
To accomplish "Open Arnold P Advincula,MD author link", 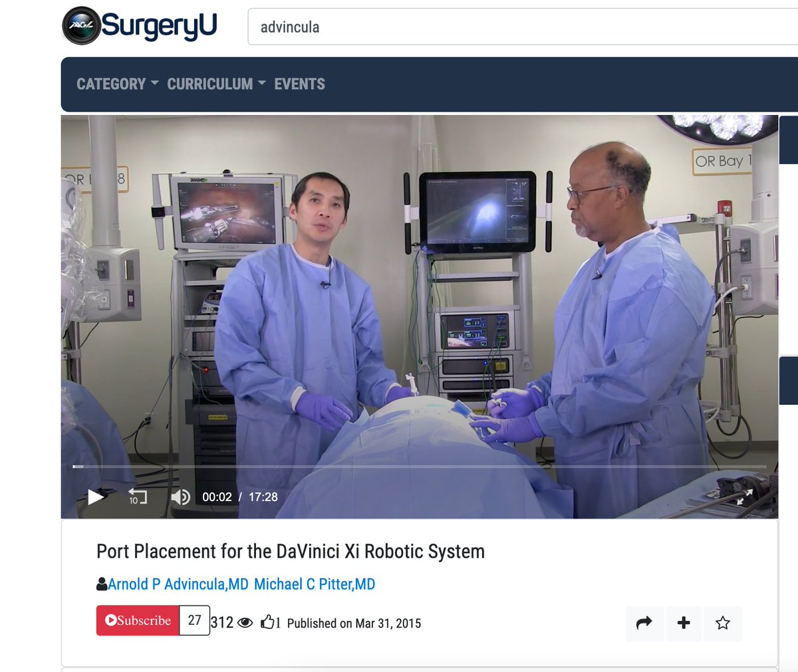I will click(x=178, y=584).
